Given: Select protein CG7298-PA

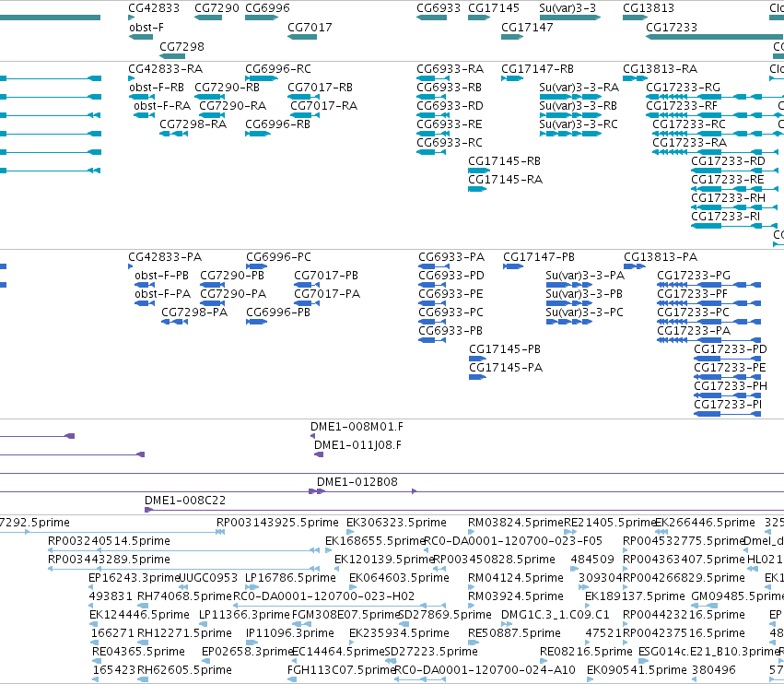Looking at the screenshot, I should (x=194, y=313).
